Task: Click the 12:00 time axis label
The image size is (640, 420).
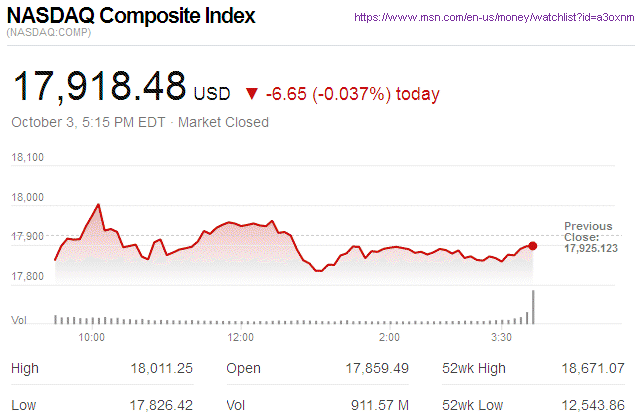Action: point(241,338)
